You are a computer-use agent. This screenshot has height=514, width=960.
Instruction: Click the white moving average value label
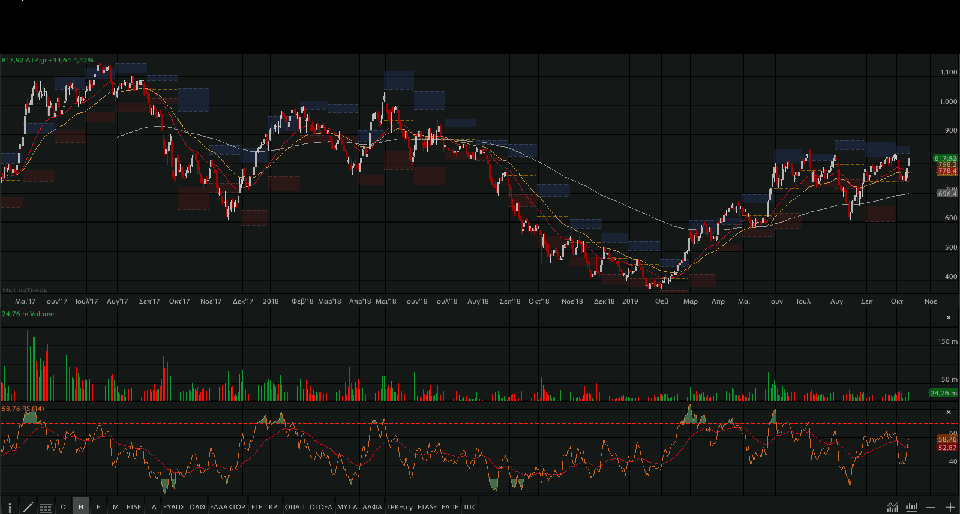click(946, 193)
